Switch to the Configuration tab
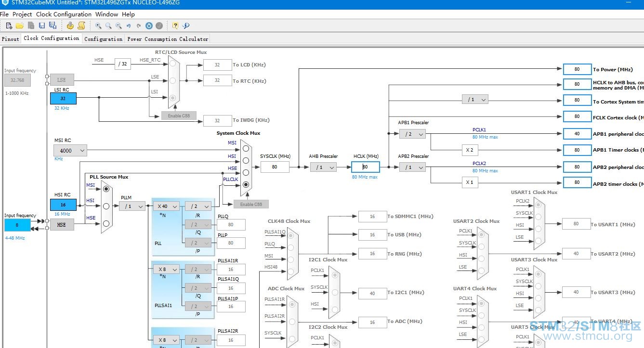Image resolution: width=644 pixels, height=348 pixels. coord(104,39)
